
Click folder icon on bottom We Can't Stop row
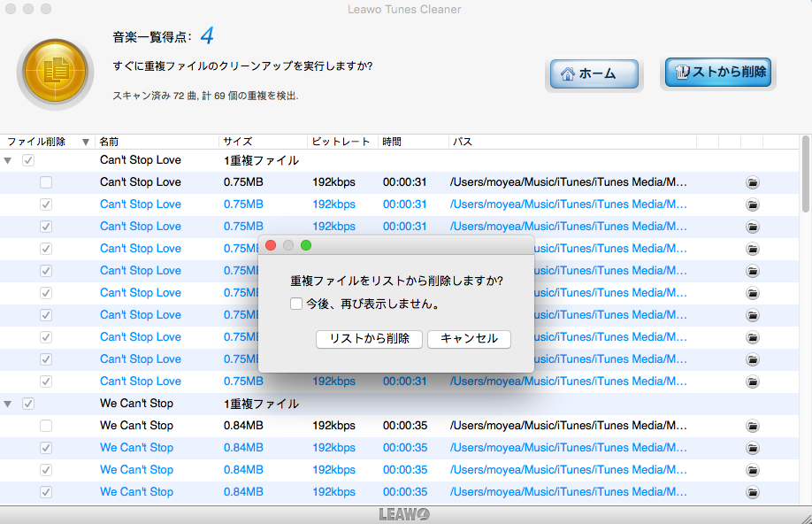752,492
